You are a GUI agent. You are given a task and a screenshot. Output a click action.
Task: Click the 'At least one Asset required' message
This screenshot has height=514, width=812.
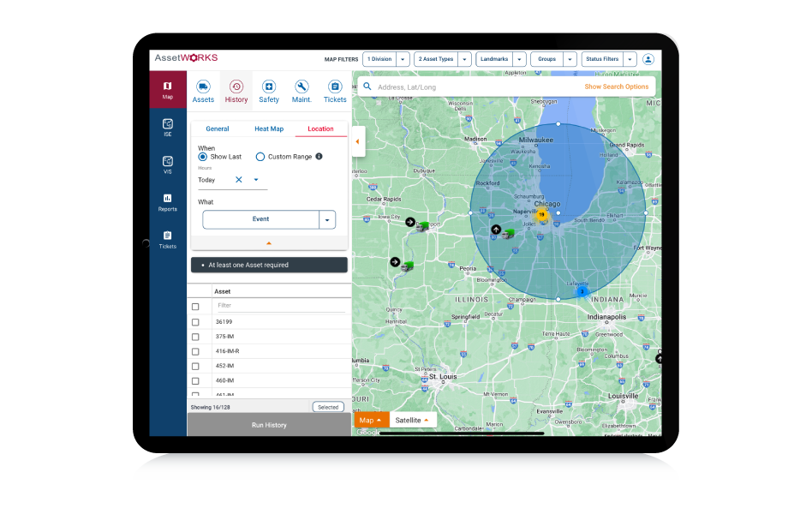click(269, 265)
